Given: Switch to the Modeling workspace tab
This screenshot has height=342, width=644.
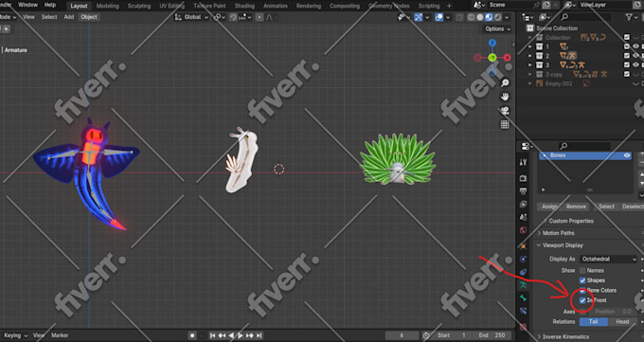Looking at the screenshot, I should point(108,6).
